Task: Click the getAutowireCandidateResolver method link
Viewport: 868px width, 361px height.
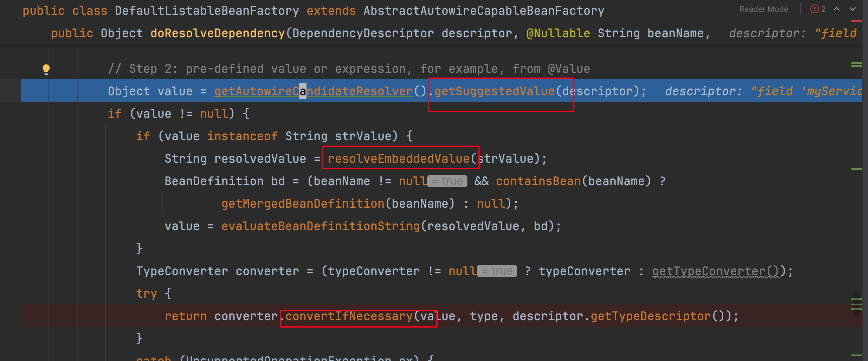Action: click(313, 91)
